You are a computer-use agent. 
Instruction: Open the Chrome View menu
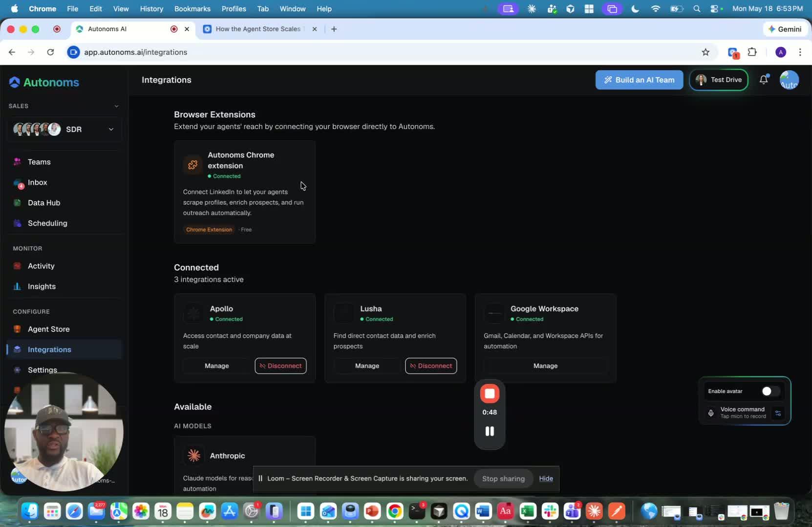[x=121, y=9]
